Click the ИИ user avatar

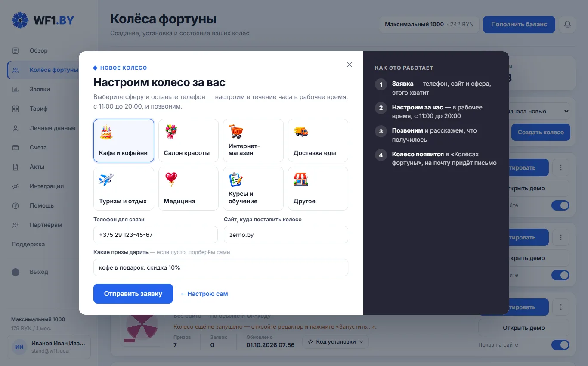19,347
